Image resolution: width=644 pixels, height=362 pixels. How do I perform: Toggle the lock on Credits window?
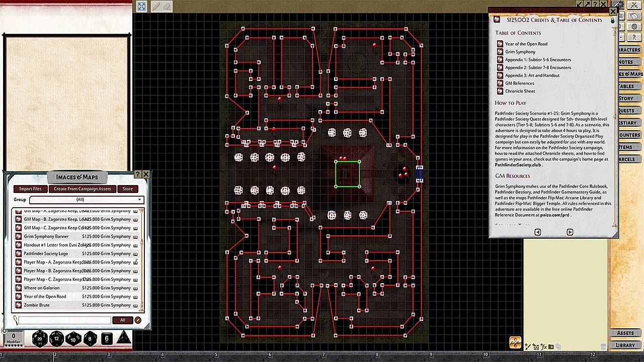pos(612,21)
